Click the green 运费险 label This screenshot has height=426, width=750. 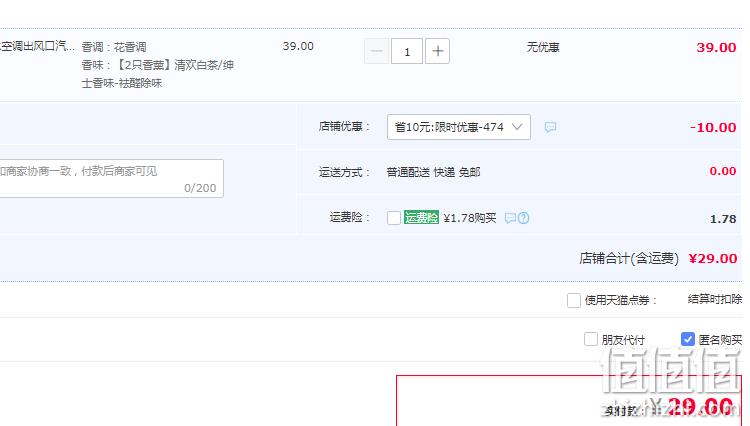(421, 218)
